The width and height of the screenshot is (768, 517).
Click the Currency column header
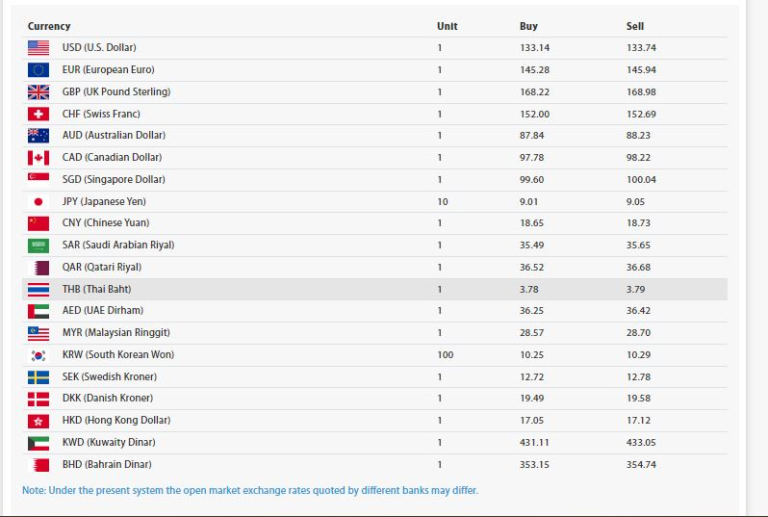pos(49,26)
